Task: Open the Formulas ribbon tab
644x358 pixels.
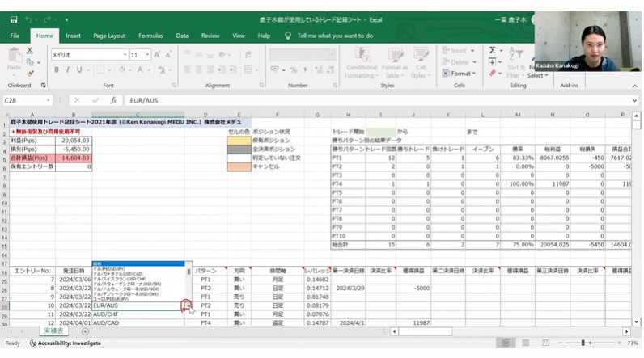Action: [150, 36]
